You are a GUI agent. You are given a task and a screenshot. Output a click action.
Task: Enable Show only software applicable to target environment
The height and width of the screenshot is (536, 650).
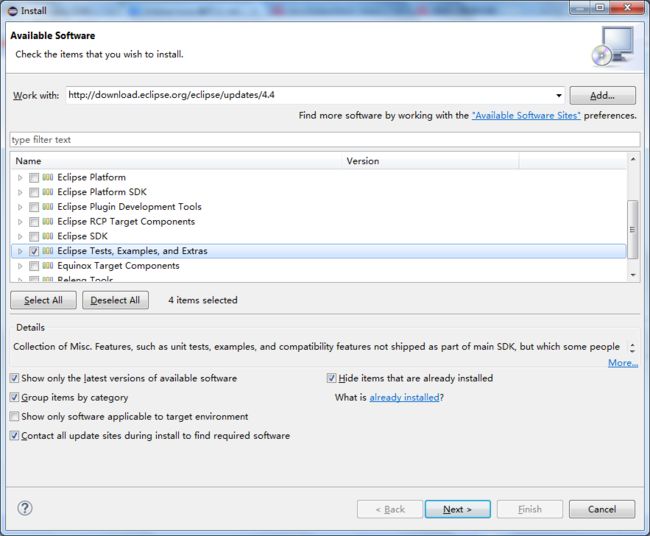pyautogui.click(x=15, y=416)
